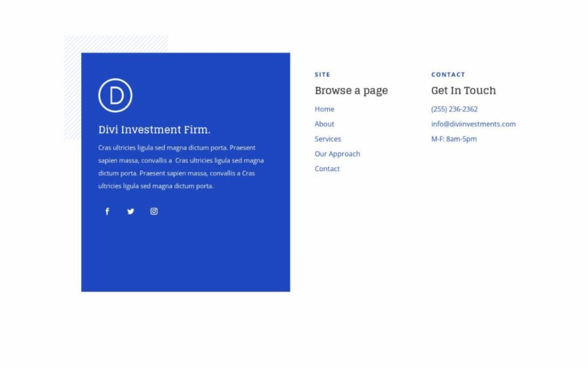This screenshot has width=588, height=368.
Task: Open the Facebook social icon
Action: [107, 212]
